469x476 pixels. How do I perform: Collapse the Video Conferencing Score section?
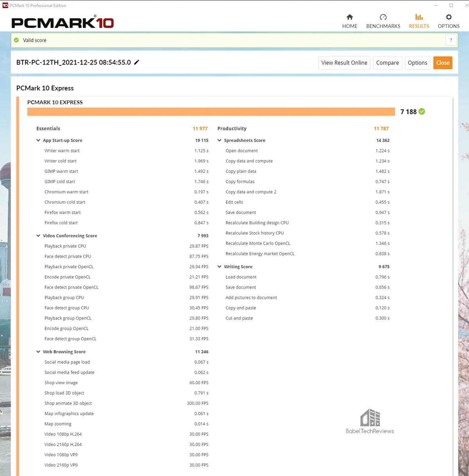point(38,236)
